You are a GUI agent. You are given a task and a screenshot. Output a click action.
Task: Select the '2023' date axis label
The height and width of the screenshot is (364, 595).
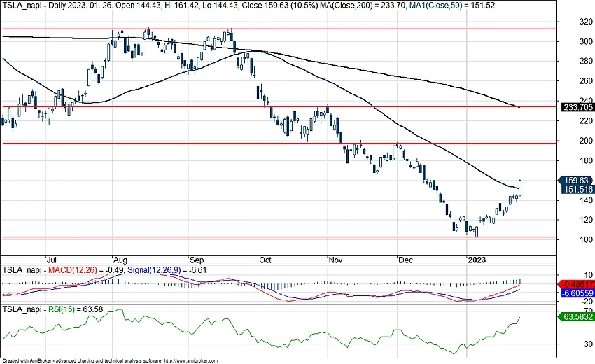pyautogui.click(x=477, y=260)
